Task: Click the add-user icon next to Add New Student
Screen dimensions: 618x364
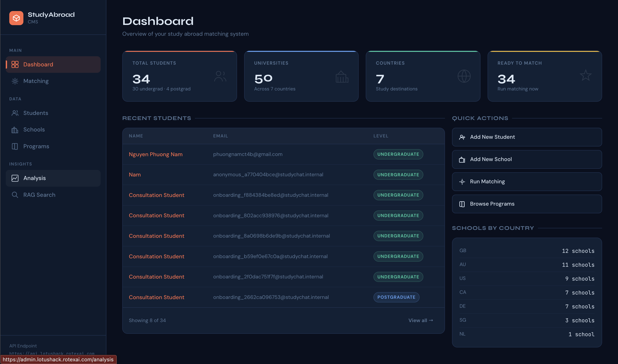Action: pos(462,137)
